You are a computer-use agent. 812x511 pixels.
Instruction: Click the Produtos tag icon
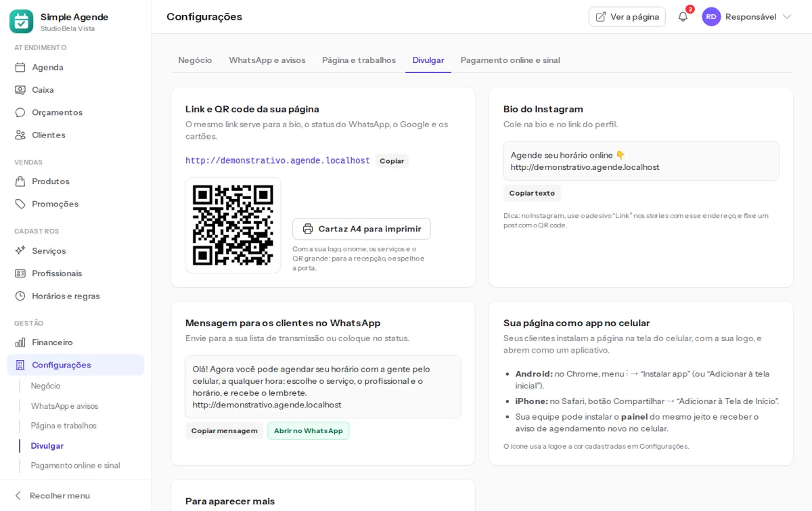tap(20, 181)
